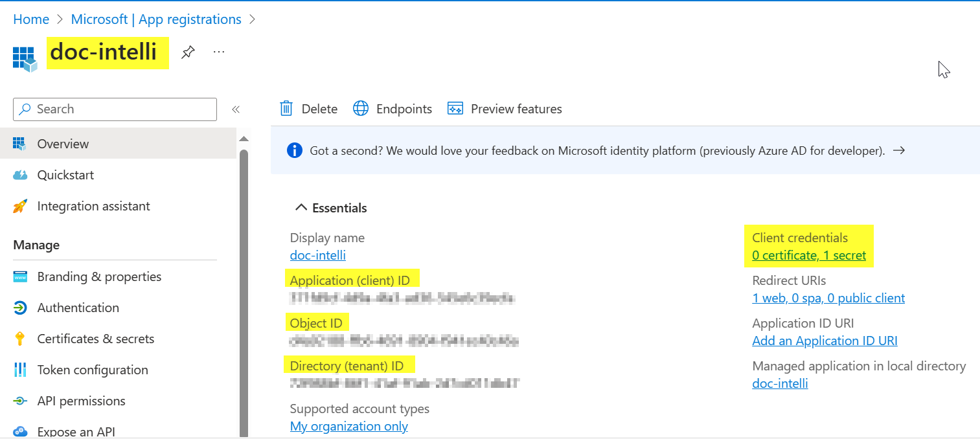The image size is (980, 439).
Task: Open the Quickstart menu item
Action: tap(118, 175)
